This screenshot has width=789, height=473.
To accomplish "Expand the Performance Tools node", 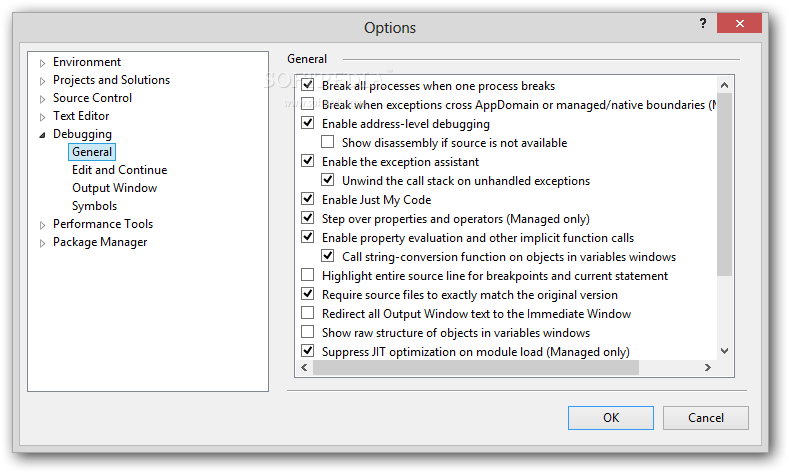I will click(x=43, y=225).
